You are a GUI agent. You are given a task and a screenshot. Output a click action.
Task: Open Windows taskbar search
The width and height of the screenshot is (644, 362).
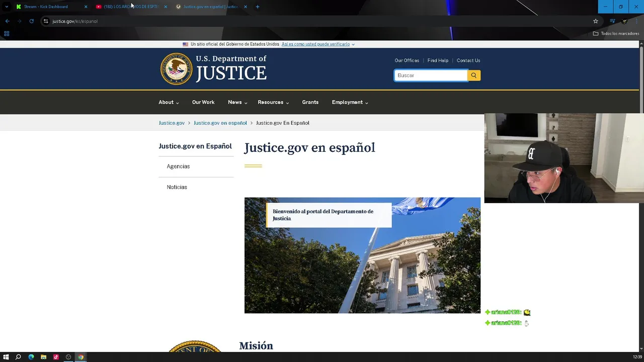tap(18, 357)
